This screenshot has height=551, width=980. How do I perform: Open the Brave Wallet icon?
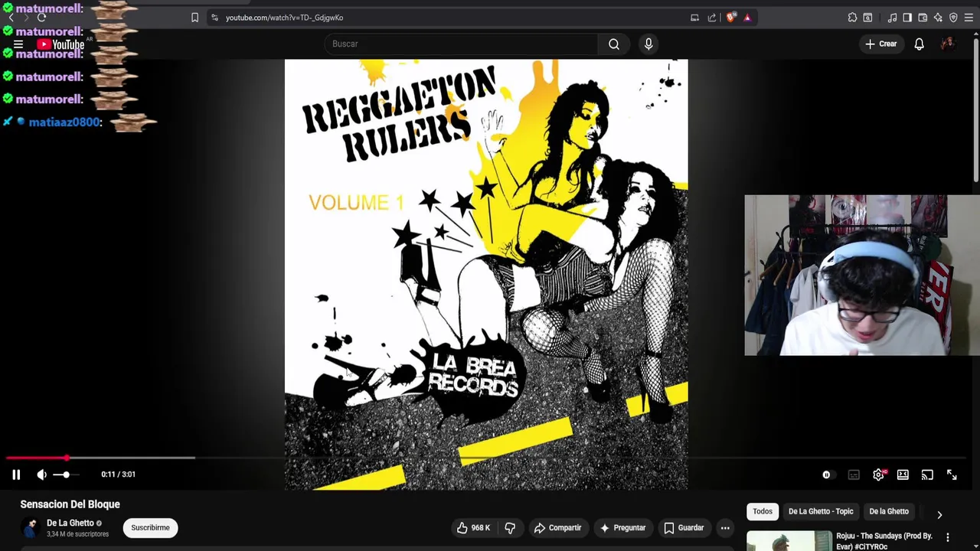pyautogui.click(x=923, y=18)
